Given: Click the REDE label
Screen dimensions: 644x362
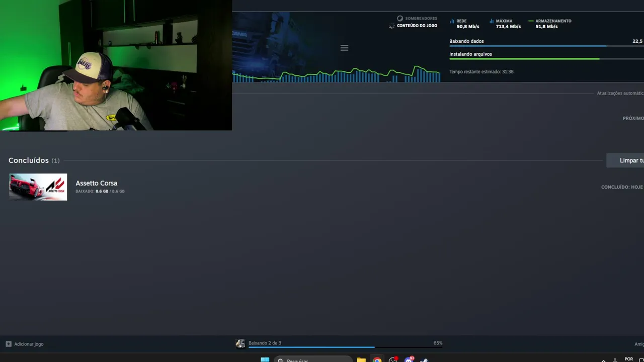Looking at the screenshot, I should tap(461, 21).
